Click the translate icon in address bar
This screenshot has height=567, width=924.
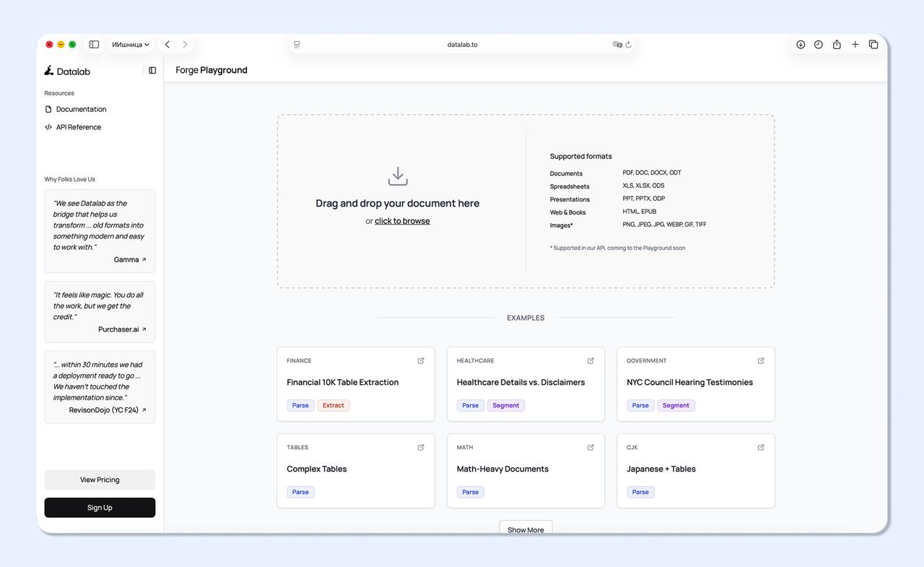(617, 44)
